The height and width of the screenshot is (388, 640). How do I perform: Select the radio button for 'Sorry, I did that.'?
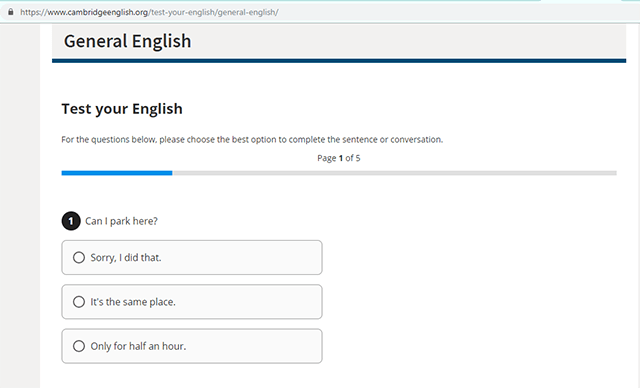click(79, 257)
